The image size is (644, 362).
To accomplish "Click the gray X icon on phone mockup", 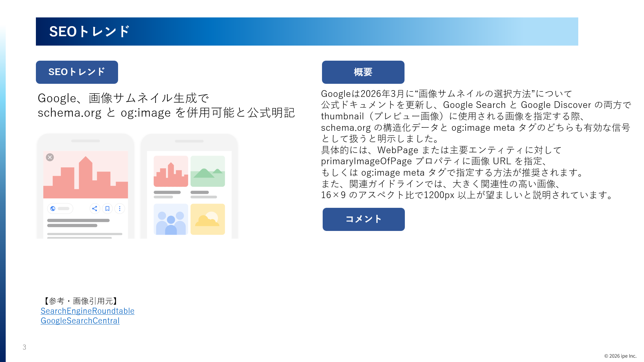I will click(x=50, y=157).
